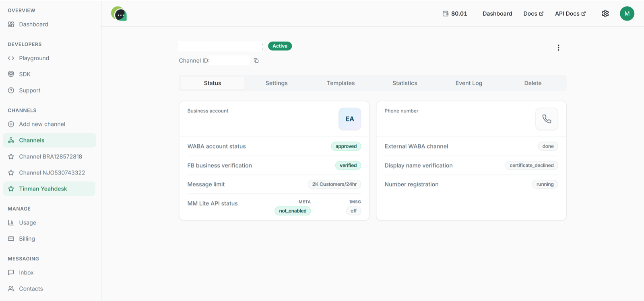644x301 pixels.
Task: Click star icon beside Tinman Yeahdesk
Action: [11, 189]
